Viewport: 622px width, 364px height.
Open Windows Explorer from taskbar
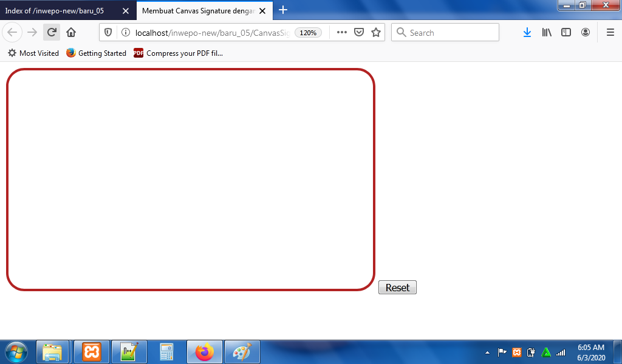[x=53, y=352]
